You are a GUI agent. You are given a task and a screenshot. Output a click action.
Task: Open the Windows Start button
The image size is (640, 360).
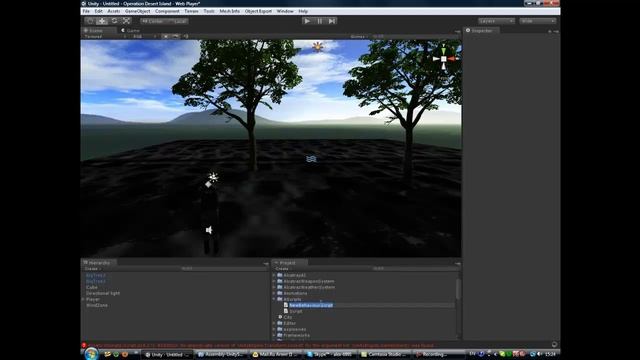pyautogui.click(x=91, y=353)
